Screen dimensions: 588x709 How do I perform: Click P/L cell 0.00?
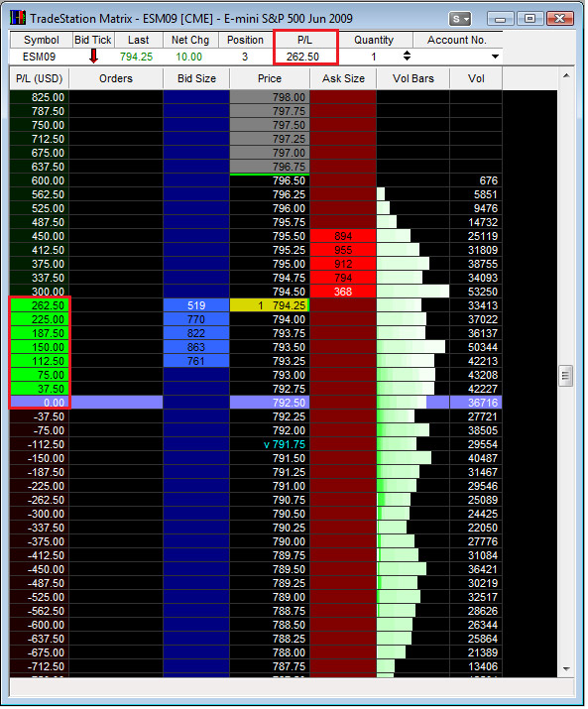click(x=40, y=403)
